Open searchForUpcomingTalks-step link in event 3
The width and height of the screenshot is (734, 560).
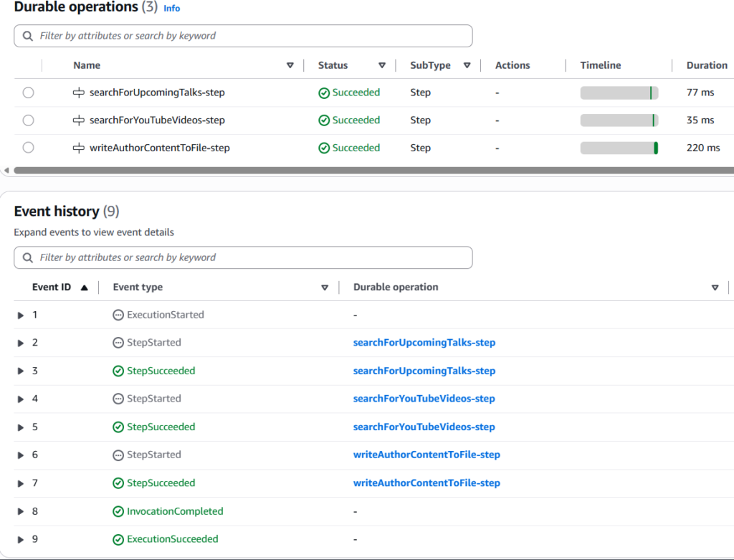(x=424, y=371)
